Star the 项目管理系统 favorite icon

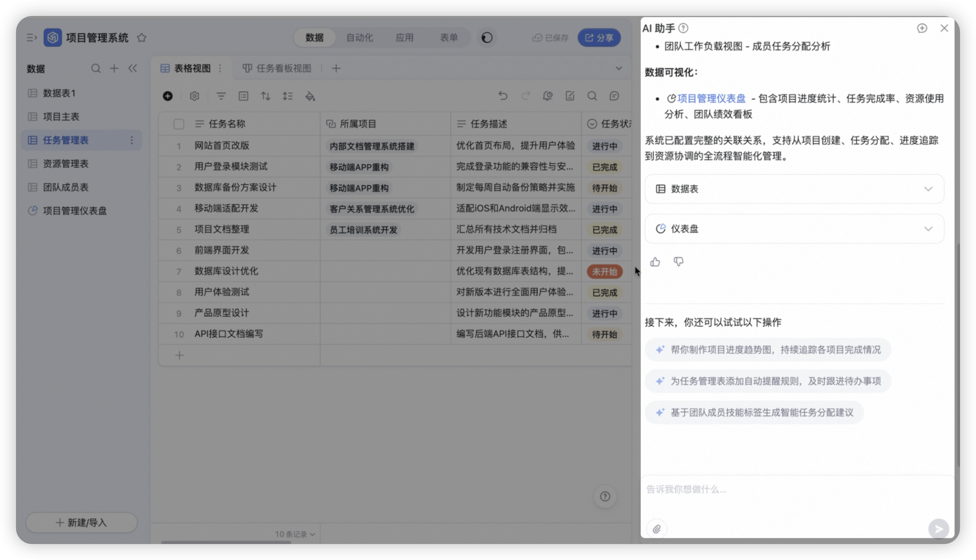(142, 38)
